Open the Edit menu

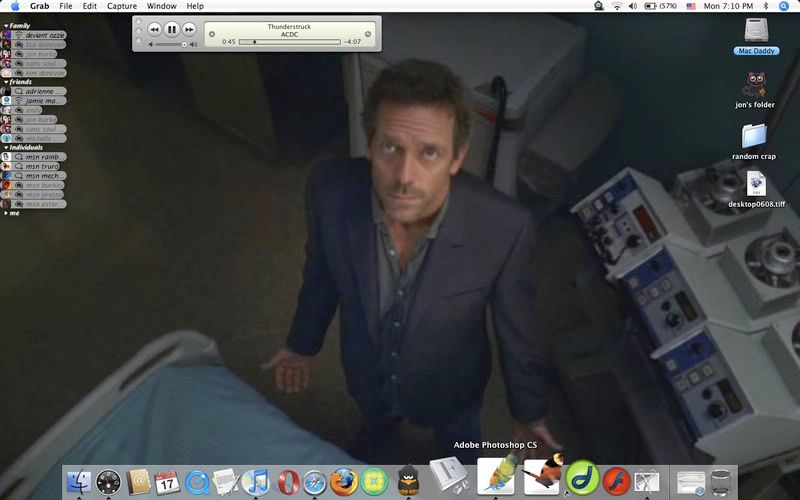click(x=90, y=6)
